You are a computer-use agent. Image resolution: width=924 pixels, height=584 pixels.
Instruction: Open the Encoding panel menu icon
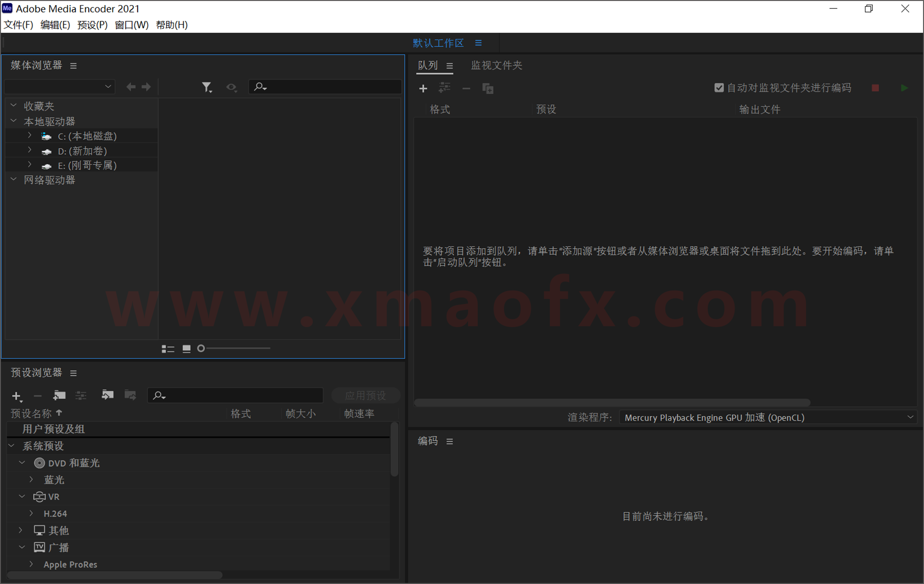pyautogui.click(x=450, y=442)
